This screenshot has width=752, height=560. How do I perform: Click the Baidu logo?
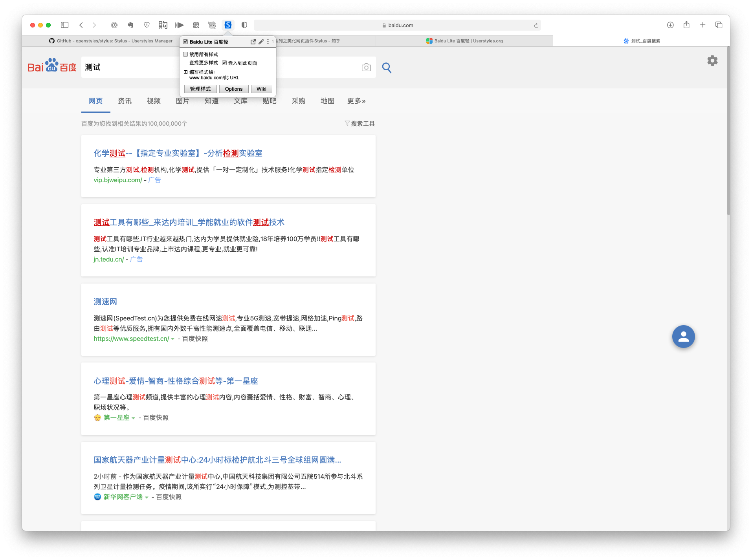(52, 66)
